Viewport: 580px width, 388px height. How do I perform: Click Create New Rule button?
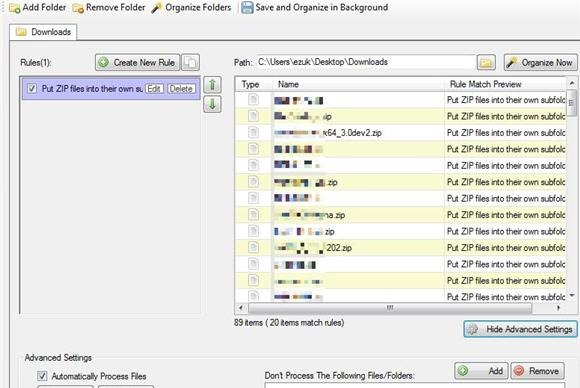click(x=137, y=62)
